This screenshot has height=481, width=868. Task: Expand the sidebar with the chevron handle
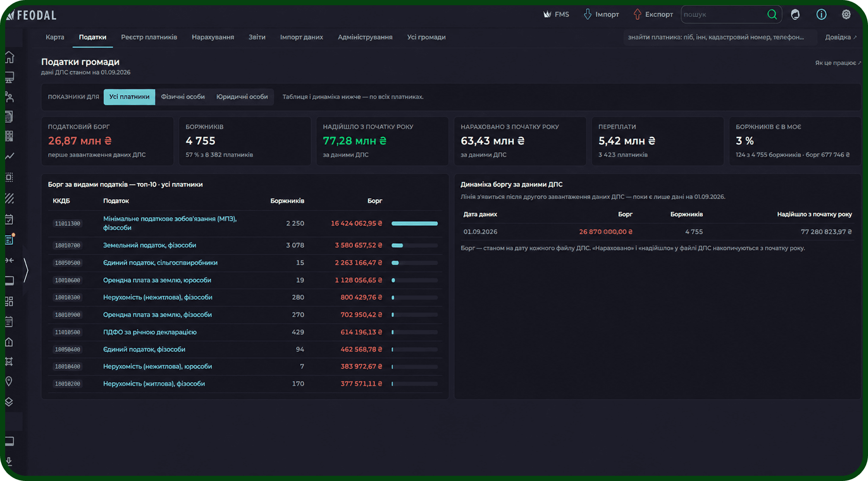point(26,271)
